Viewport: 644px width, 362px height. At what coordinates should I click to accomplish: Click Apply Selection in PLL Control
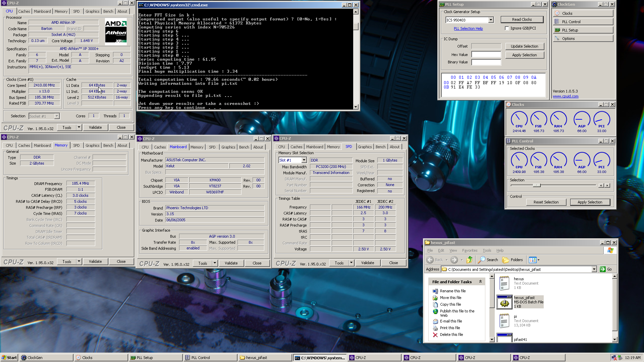pos(590,202)
